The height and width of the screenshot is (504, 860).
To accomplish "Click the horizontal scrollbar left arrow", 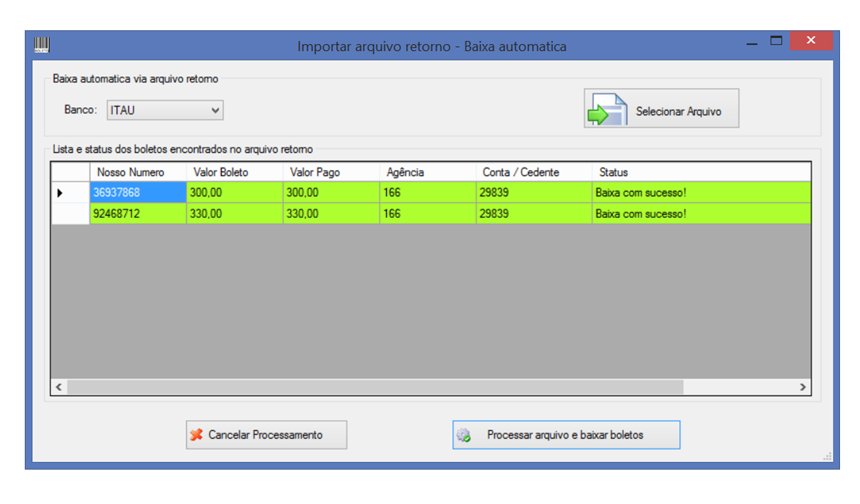I will click(59, 387).
